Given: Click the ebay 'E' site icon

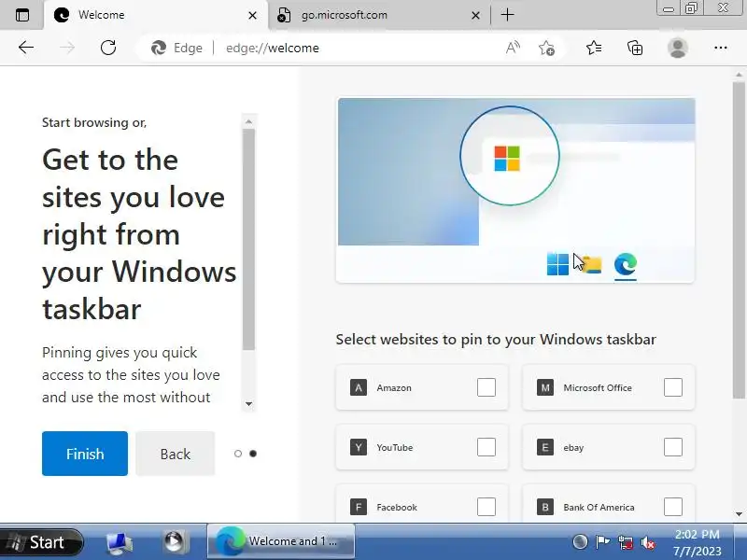Looking at the screenshot, I should 545,447.
